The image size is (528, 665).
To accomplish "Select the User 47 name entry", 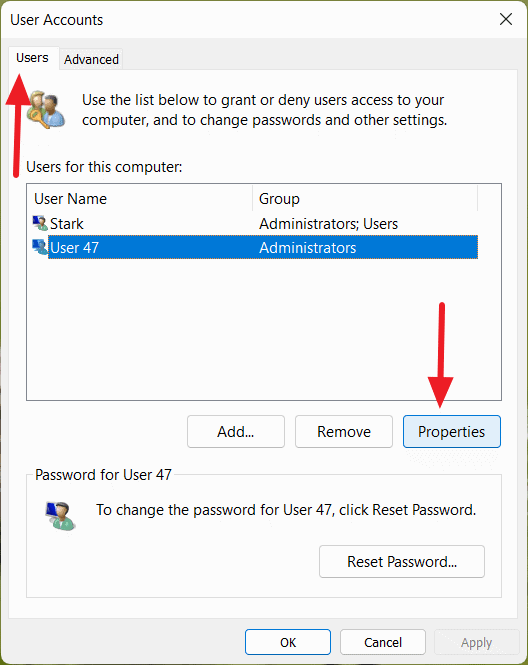I will coord(74,247).
